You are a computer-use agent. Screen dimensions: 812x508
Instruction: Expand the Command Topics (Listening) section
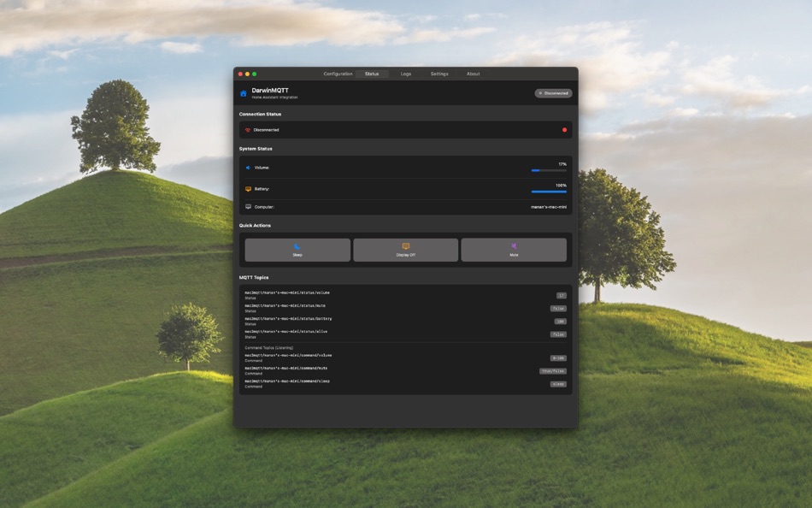pyautogui.click(x=268, y=347)
